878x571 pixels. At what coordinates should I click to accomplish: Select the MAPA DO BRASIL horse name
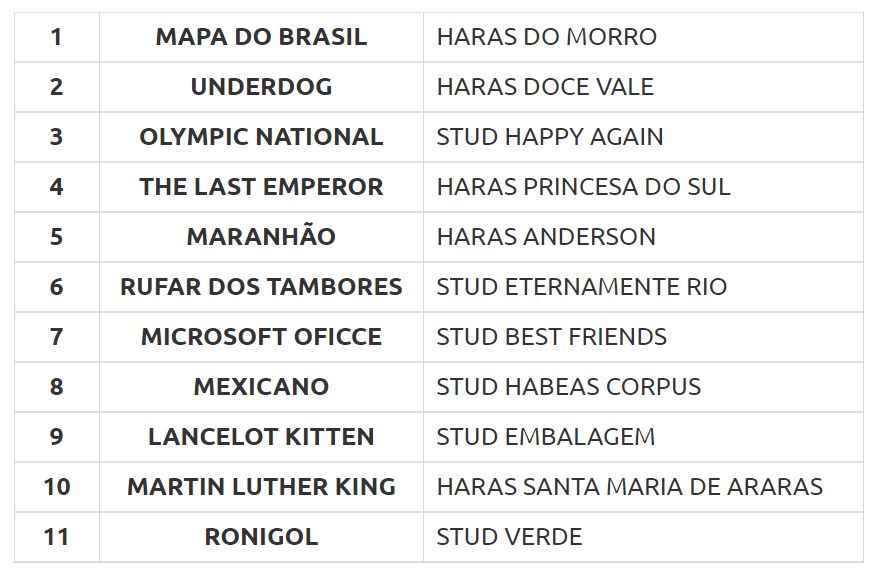261,37
